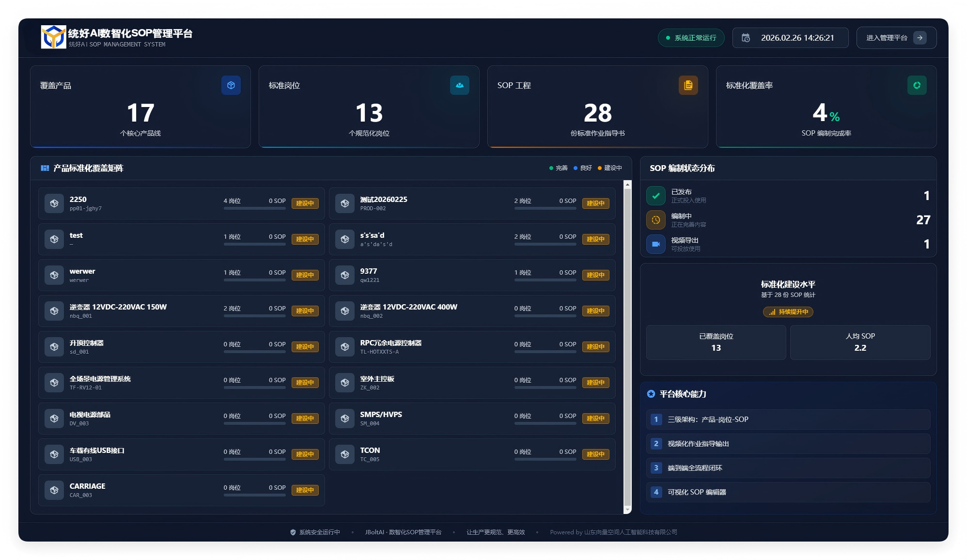Click the platform logo icon
Screen dimensions: 967x560
click(53, 37)
